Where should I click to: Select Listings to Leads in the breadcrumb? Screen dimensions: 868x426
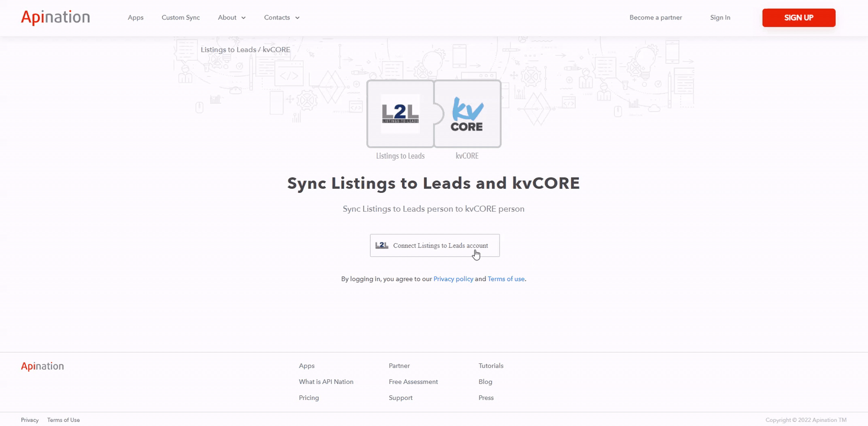228,50
